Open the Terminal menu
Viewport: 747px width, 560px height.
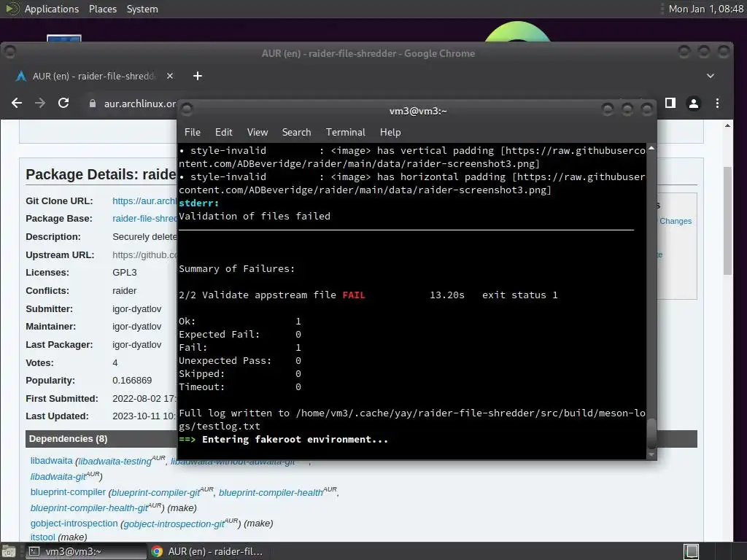pos(345,132)
